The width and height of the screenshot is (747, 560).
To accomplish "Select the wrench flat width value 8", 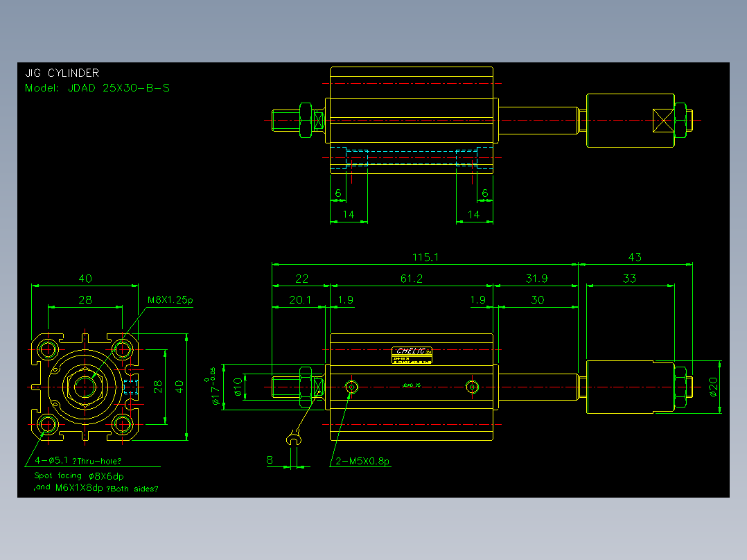I will pos(270,460).
